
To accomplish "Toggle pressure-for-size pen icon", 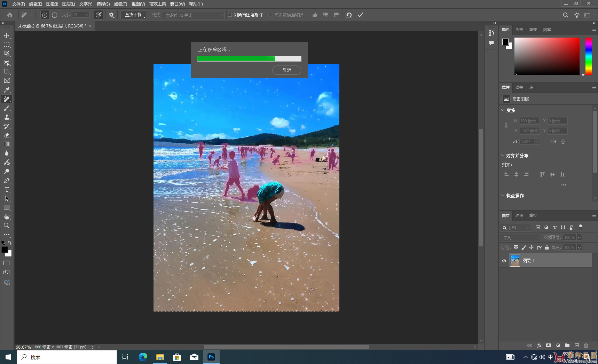I will click(99, 15).
